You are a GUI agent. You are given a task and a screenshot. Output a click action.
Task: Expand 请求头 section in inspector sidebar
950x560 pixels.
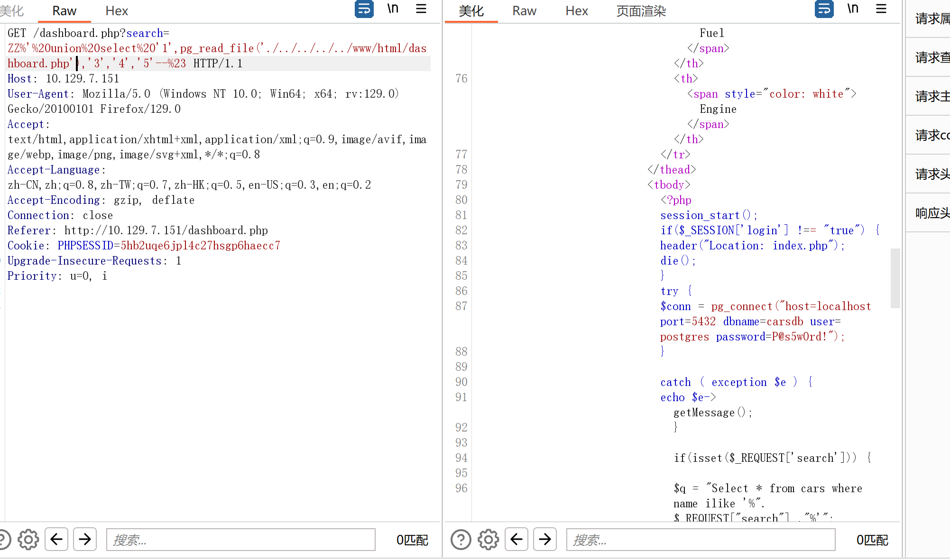pos(928,174)
